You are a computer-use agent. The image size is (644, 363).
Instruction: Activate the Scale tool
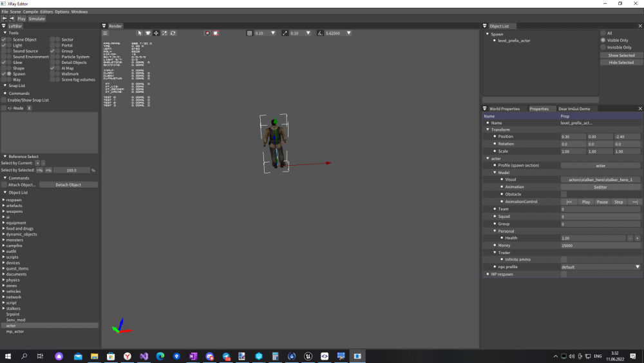pyautogui.click(x=165, y=34)
